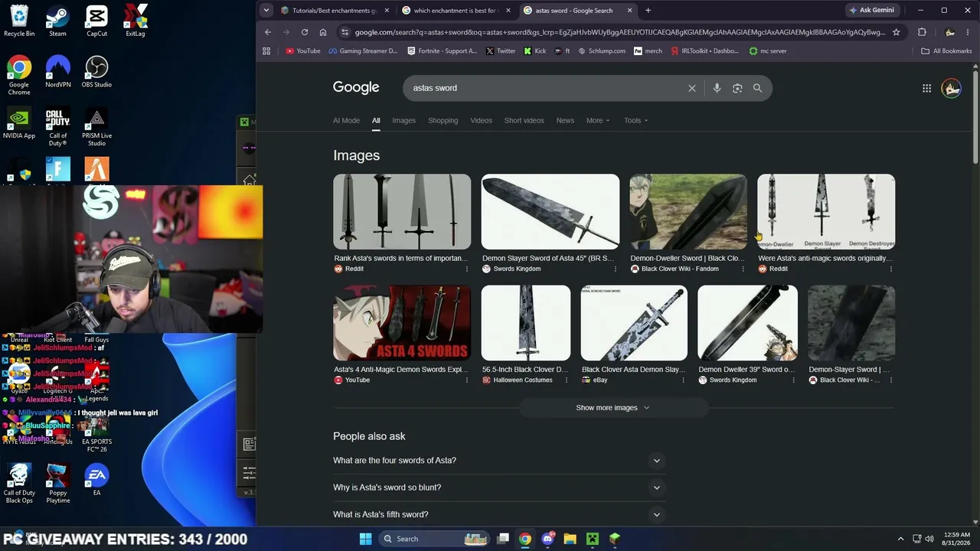Submit search with the magnifier icon
The height and width of the screenshot is (551, 980).
coord(757,88)
